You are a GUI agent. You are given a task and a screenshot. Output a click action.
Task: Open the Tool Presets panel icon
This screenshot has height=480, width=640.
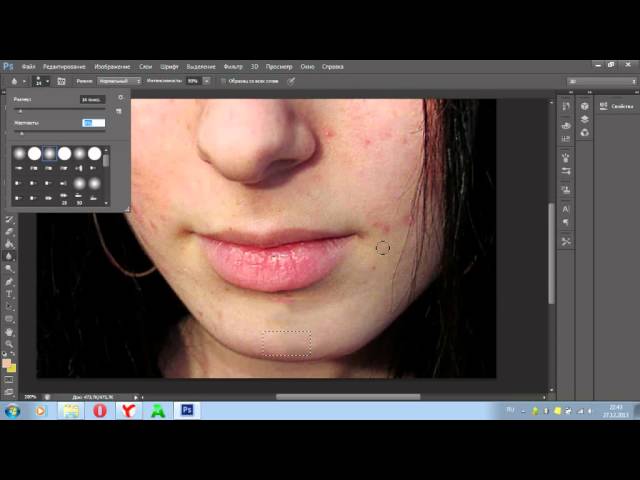pos(566,242)
